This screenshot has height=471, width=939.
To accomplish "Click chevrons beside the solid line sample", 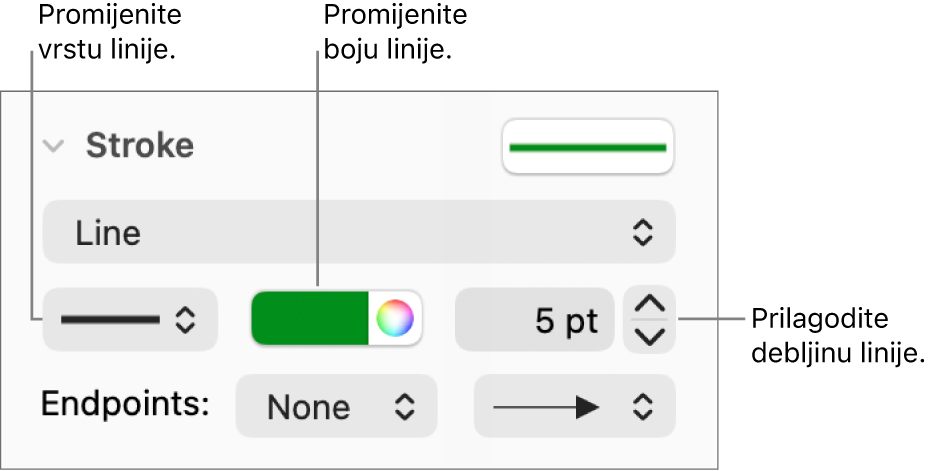I will tap(185, 320).
